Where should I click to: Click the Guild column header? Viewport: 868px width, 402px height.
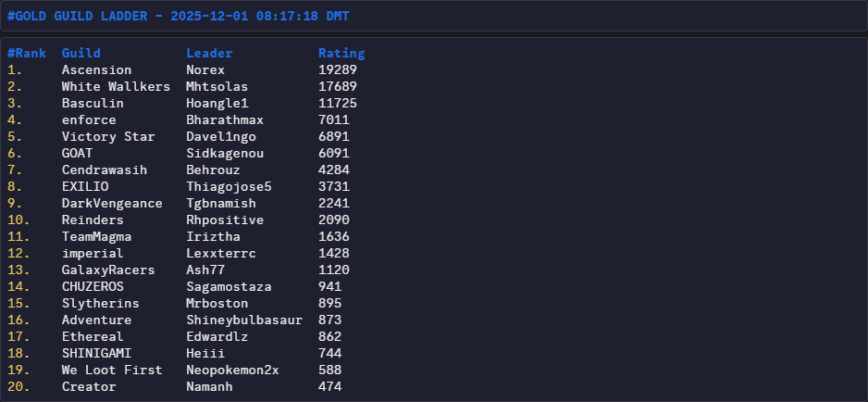[81, 53]
